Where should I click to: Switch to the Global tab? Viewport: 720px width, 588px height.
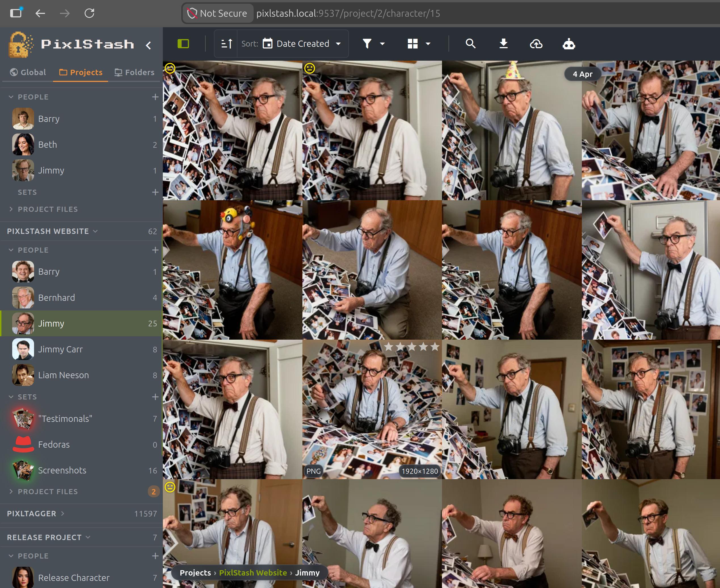(x=28, y=72)
